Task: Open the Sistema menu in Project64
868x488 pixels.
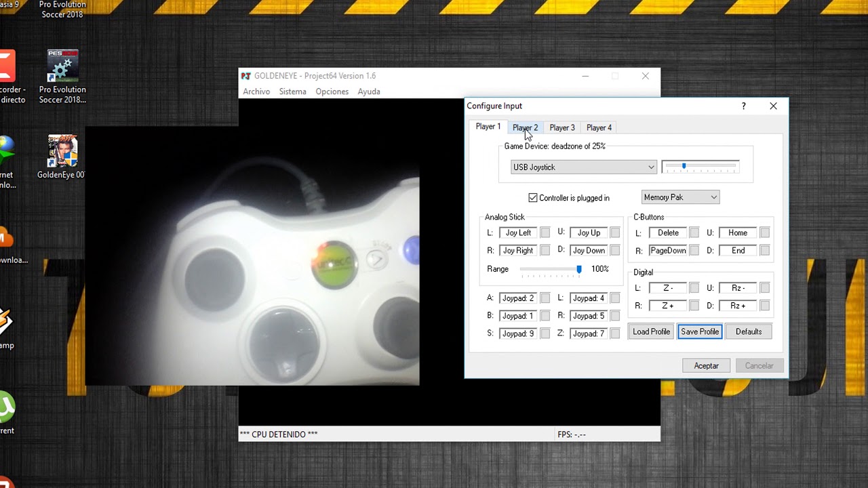Action: coord(292,91)
